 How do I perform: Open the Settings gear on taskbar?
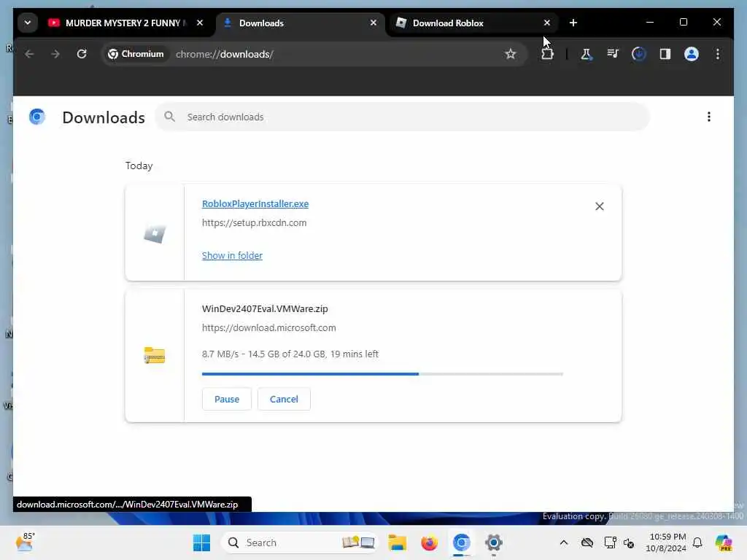[494, 542]
